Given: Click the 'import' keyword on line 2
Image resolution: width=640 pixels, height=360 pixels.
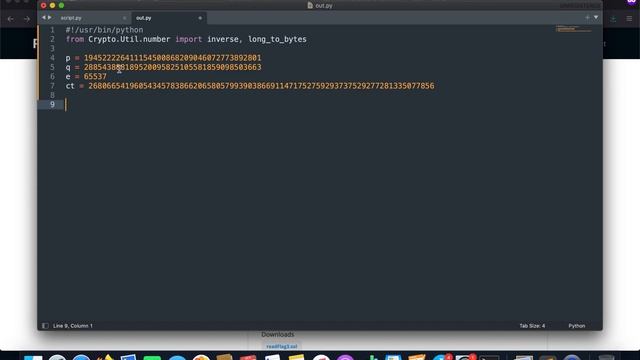Looking at the screenshot, I should point(189,39).
